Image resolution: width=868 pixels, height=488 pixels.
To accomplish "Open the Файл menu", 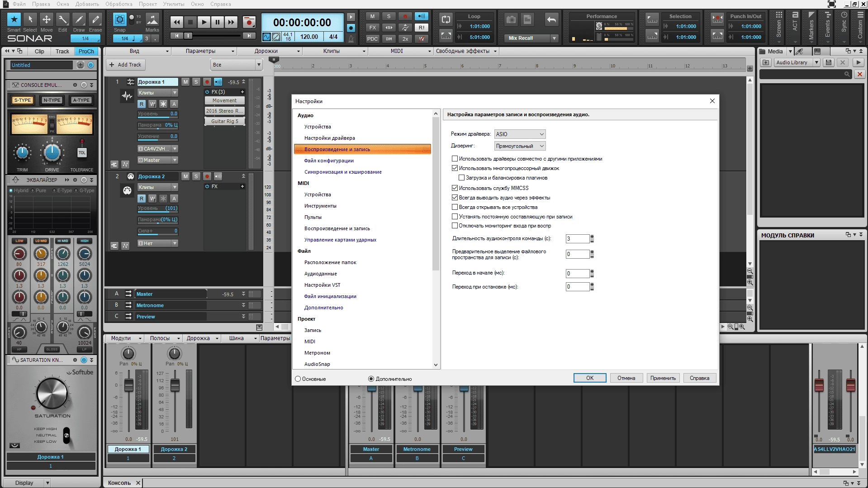I will [19, 4].
